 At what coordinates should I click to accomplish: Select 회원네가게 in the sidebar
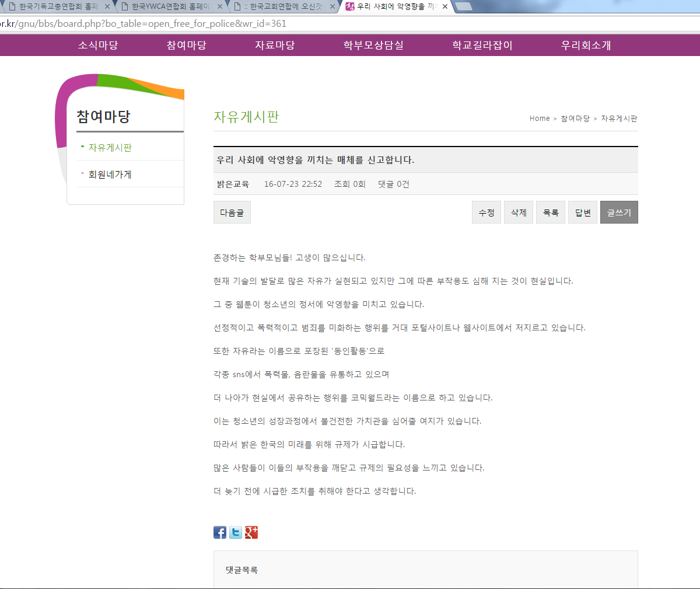110,175
